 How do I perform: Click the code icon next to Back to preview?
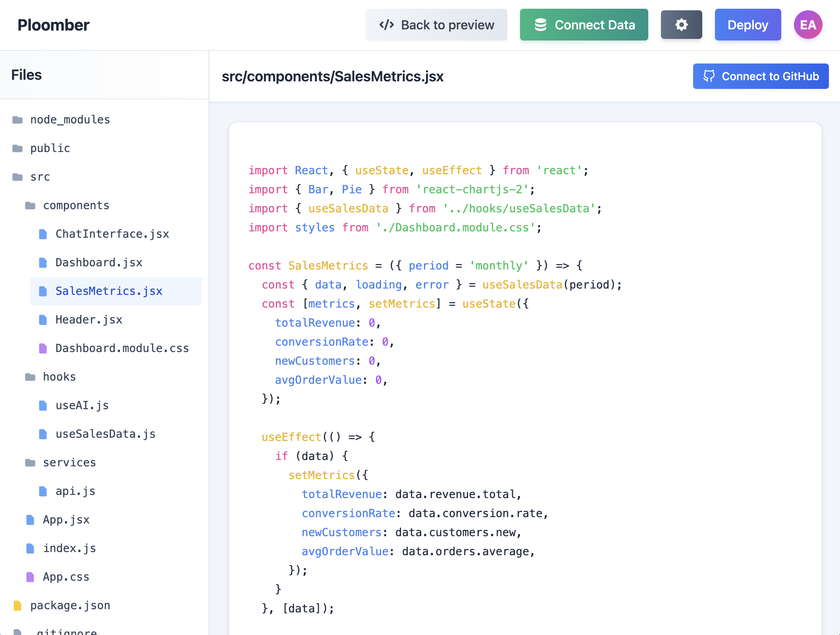pos(387,25)
